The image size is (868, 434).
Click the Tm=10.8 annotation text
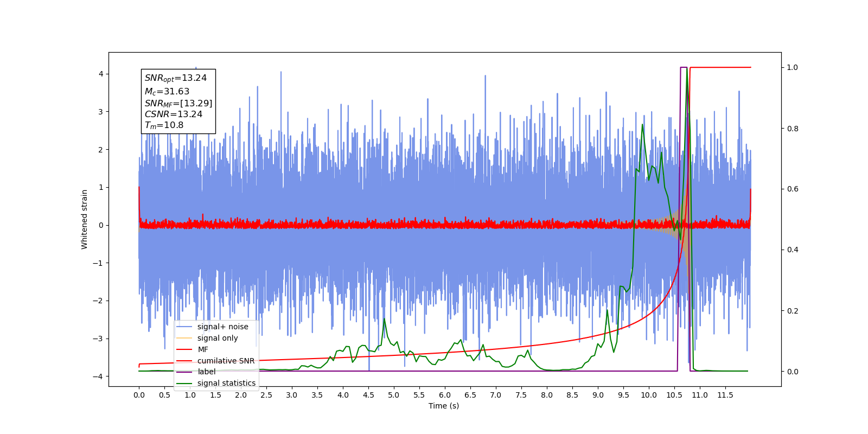click(x=164, y=125)
